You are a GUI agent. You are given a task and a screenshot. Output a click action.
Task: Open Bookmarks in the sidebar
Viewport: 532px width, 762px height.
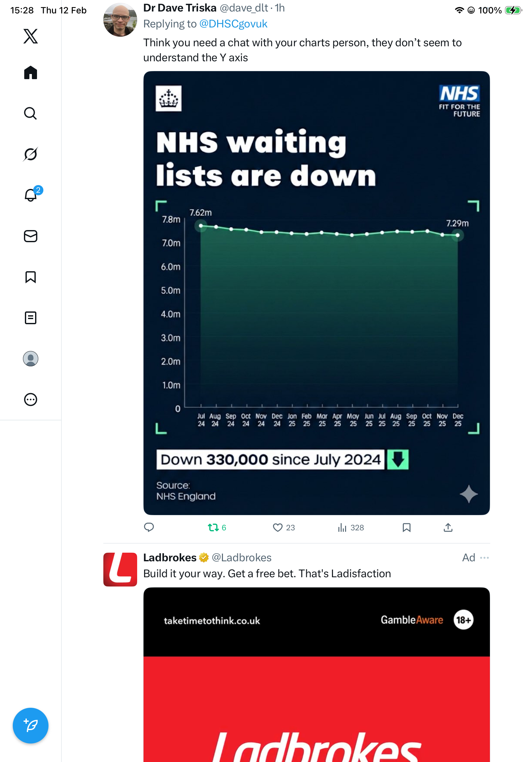pyautogui.click(x=31, y=277)
